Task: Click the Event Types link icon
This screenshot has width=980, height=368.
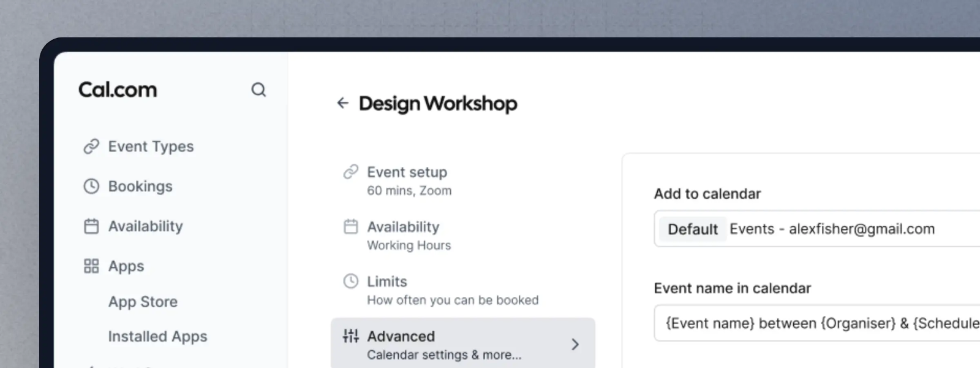Action: click(x=91, y=147)
